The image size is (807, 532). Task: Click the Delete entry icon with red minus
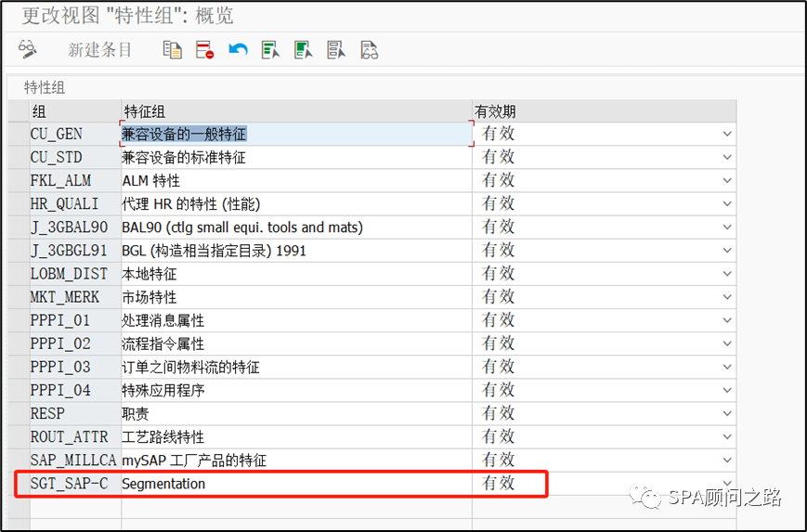[x=205, y=50]
